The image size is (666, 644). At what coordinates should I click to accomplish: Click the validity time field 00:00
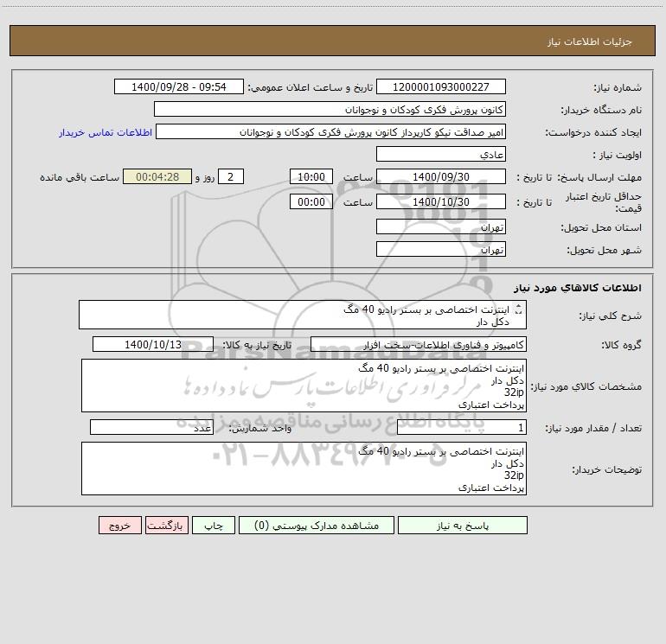click(x=311, y=201)
